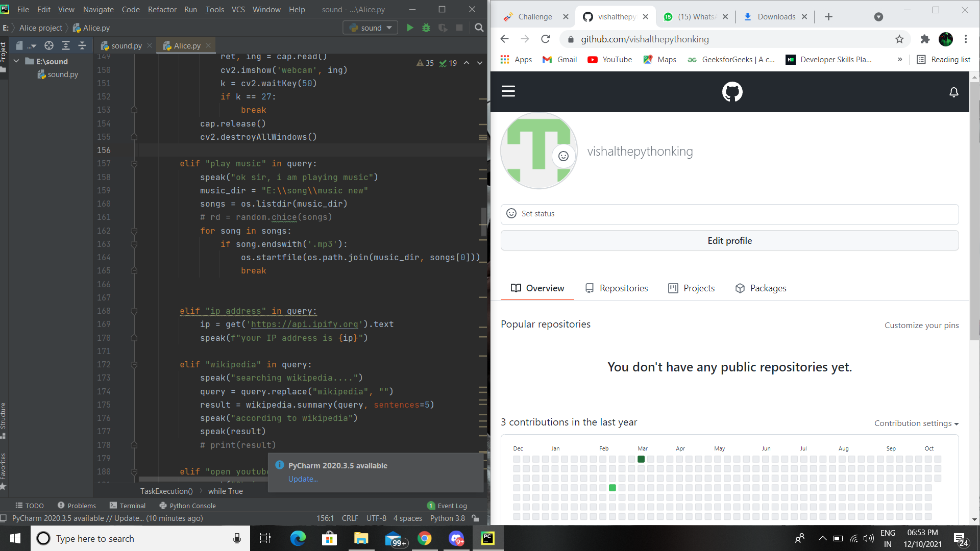Click the Locate/Scroll from Source target icon
Screen dimensions: 980x551
coord(49,46)
